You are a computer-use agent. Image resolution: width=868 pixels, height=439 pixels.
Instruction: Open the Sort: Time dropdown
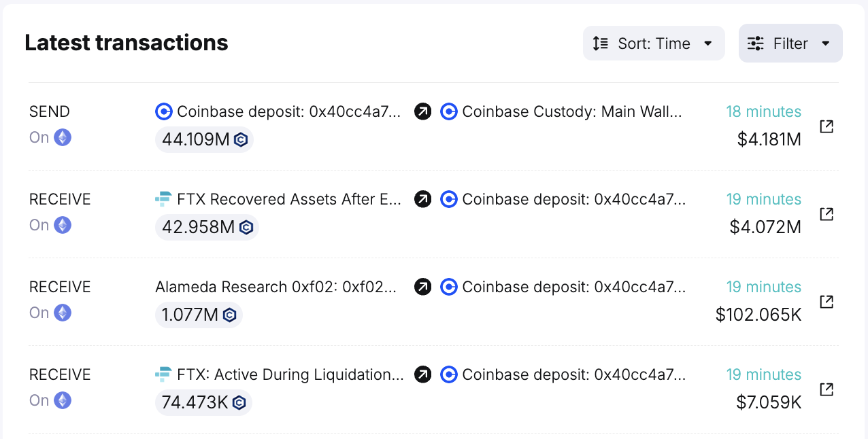click(653, 43)
